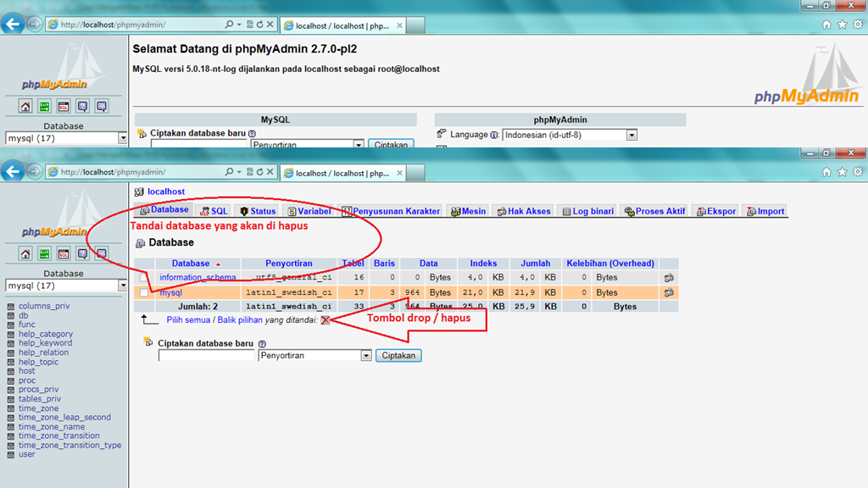Click the search magnifier in lower address bar
The image size is (868, 488).
click(x=229, y=171)
